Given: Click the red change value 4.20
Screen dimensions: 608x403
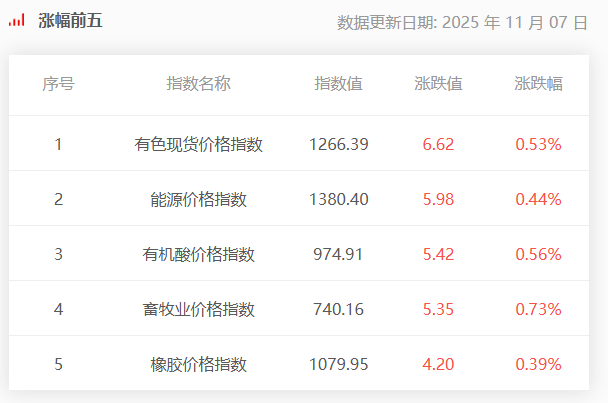Looking at the screenshot, I should [x=438, y=365].
